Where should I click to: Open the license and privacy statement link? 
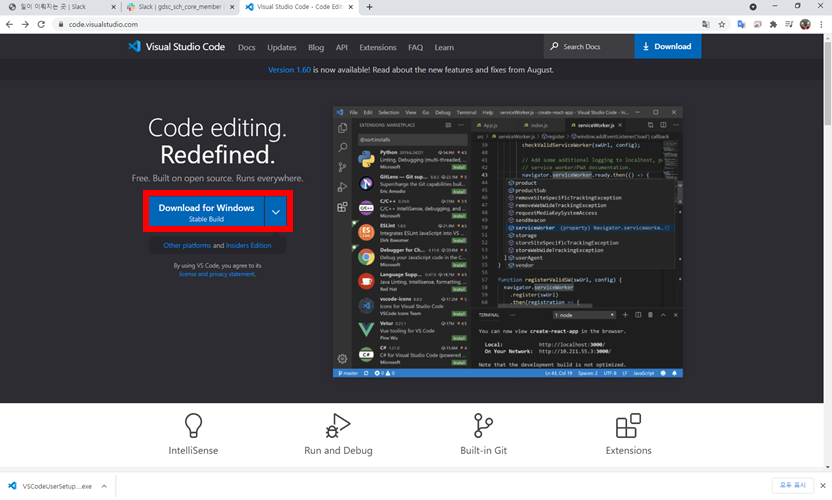217,274
